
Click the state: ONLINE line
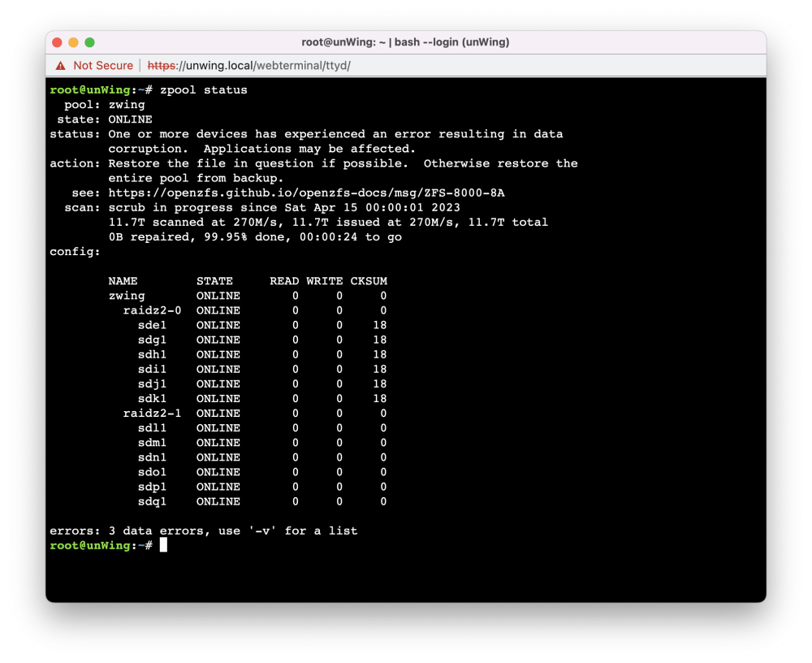click(105, 119)
